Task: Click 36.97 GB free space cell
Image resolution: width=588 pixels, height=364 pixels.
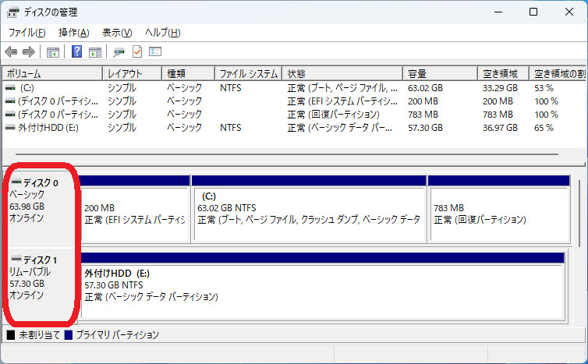Action: point(500,128)
